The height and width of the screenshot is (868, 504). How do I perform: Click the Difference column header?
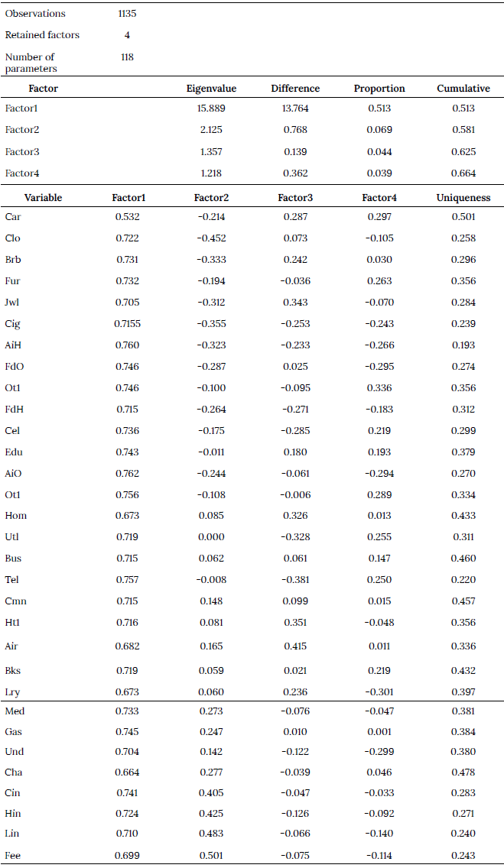tap(295, 89)
